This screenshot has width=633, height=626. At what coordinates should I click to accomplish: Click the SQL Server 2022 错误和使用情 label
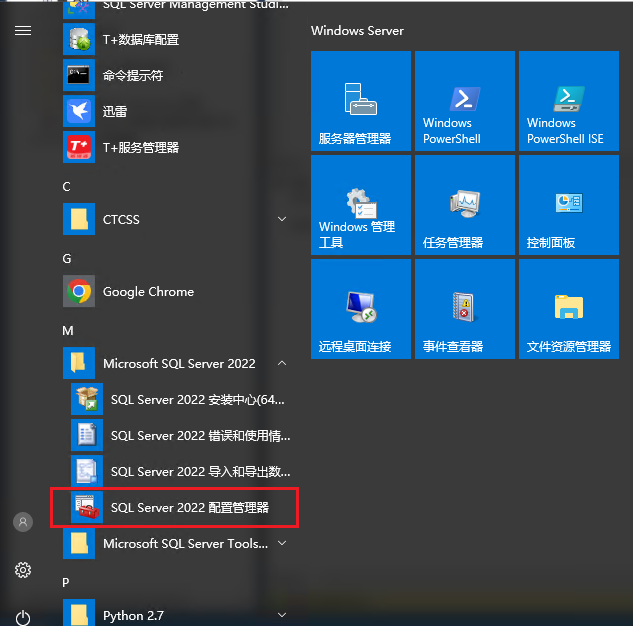point(200,435)
